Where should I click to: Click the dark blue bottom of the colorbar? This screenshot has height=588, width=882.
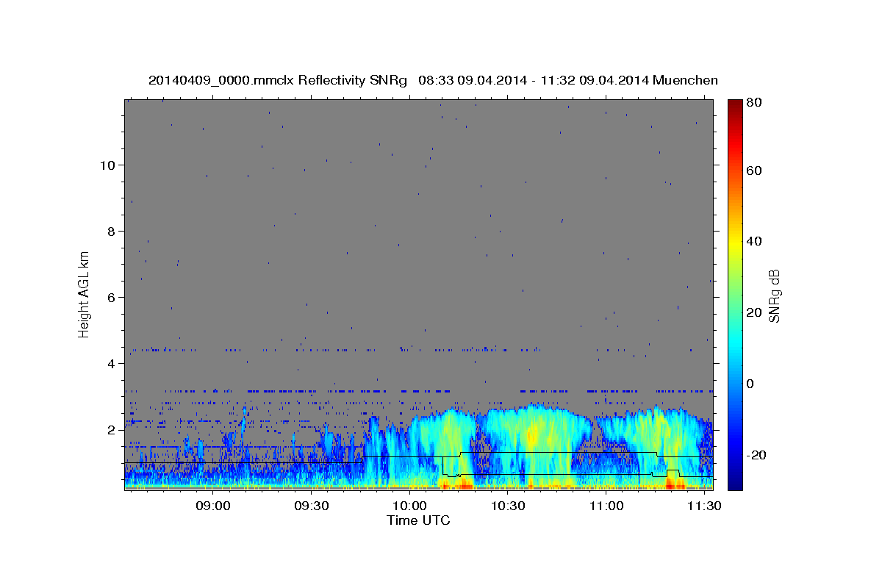tap(735, 484)
